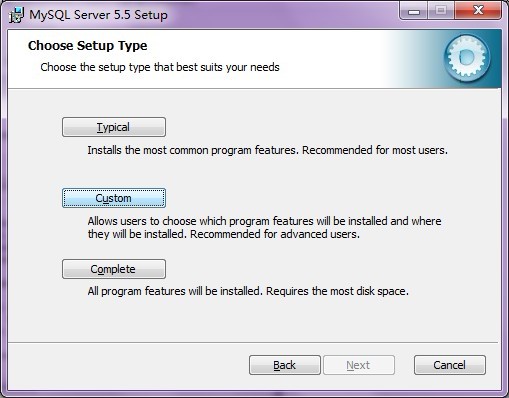
Task: Select the Custom setup type button
Action: pos(114,198)
